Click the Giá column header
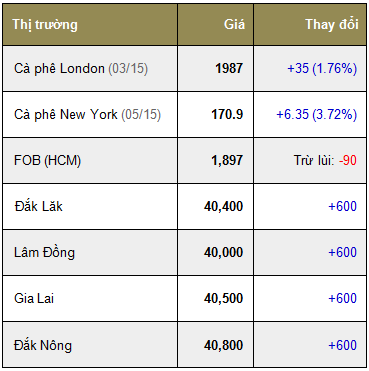Image resolution: width=369 pixels, height=371 pixels. (x=234, y=24)
